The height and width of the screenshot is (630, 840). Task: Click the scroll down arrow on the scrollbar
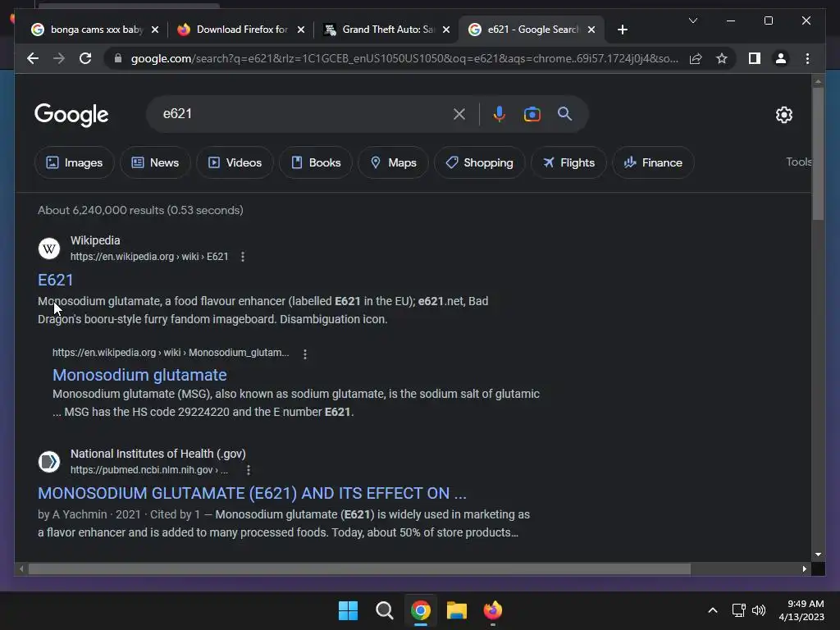coord(818,555)
